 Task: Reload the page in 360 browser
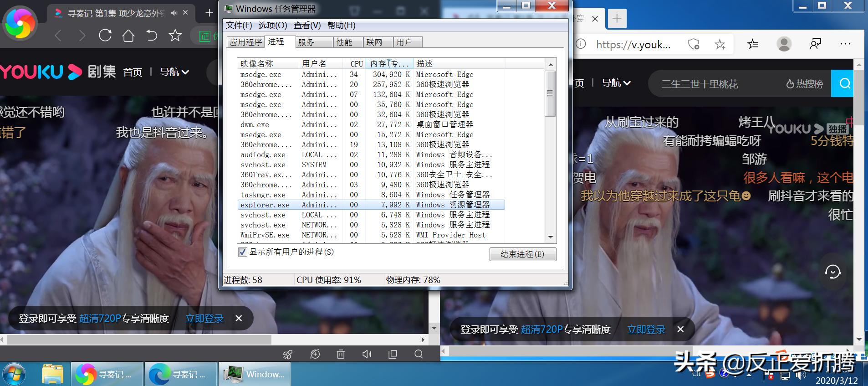tap(105, 35)
